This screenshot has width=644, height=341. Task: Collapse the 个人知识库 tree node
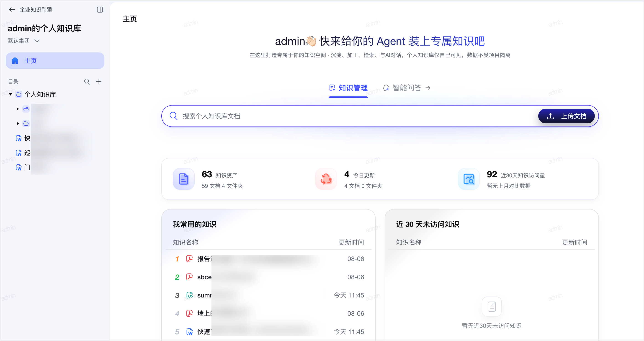[x=10, y=95]
